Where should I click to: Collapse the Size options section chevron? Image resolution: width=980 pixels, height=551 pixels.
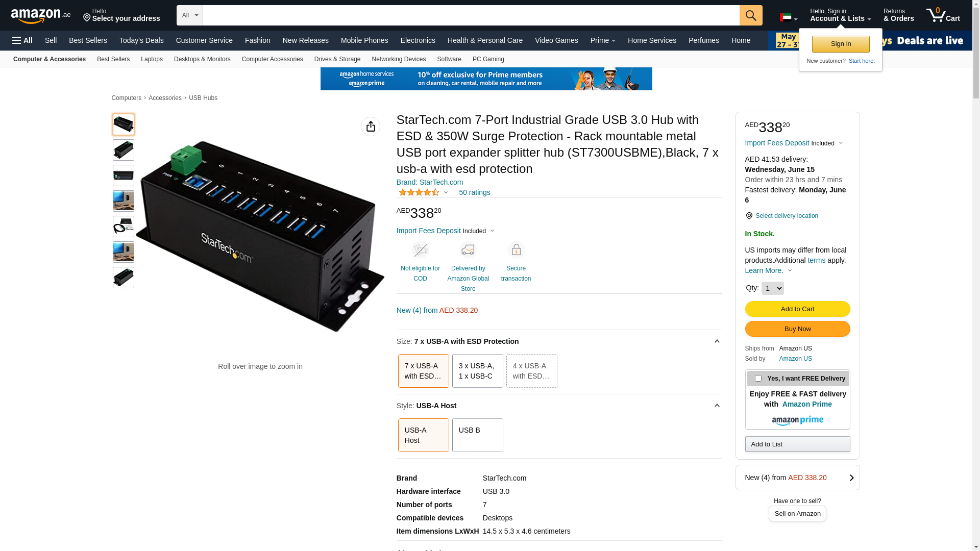click(717, 341)
